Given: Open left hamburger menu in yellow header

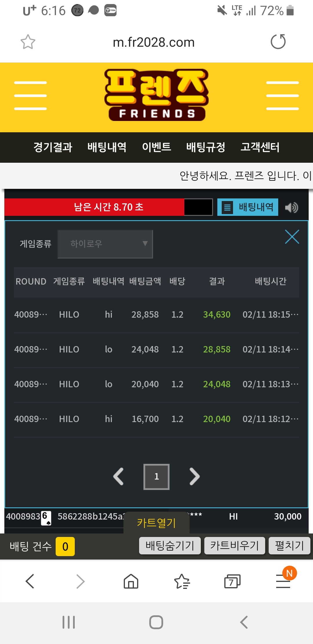Looking at the screenshot, I should (x=30, y=96).
